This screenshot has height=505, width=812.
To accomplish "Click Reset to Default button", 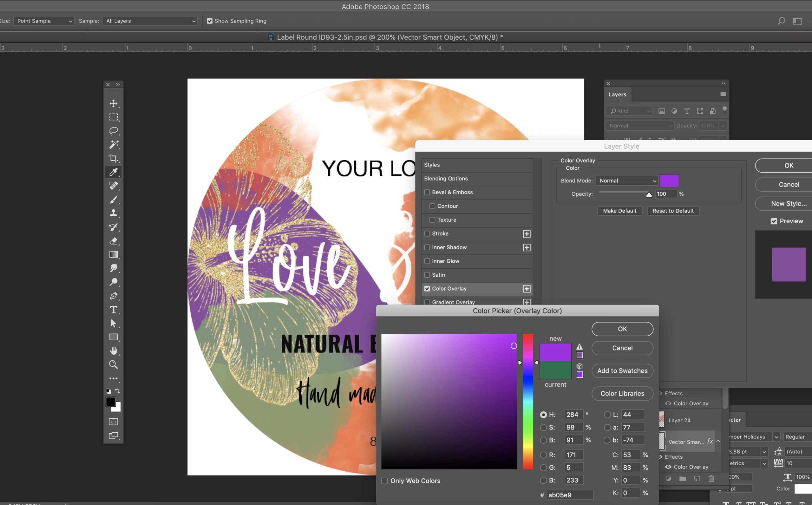I will [x=673, y=211].
